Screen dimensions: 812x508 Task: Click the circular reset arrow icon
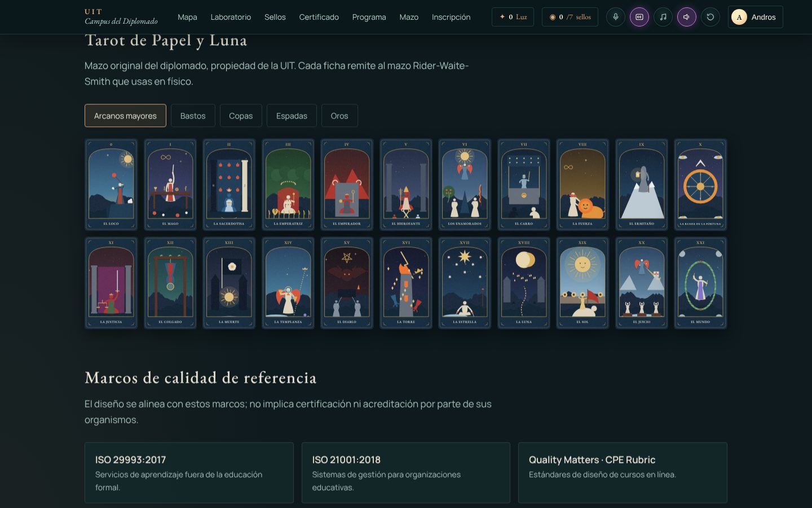(x=710, y=17)
